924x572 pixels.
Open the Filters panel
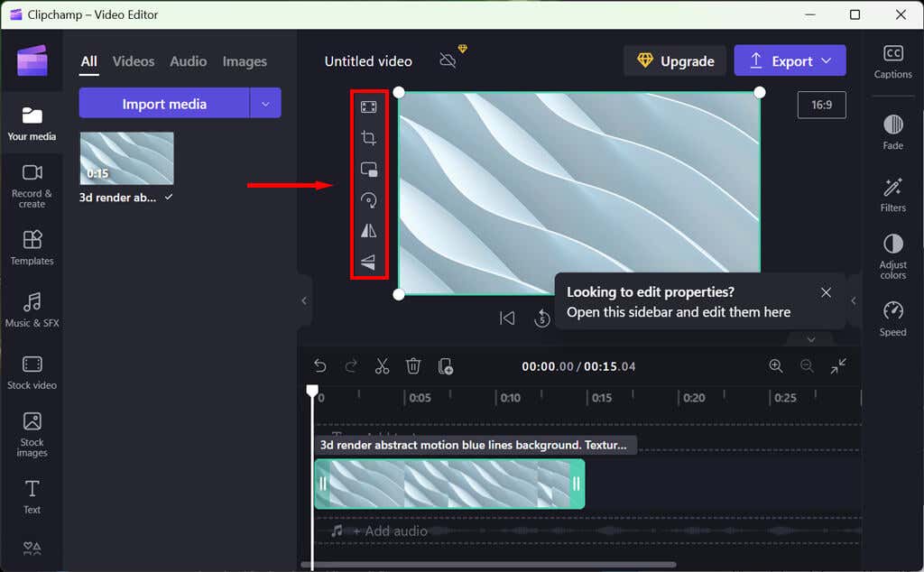click(x=892, y=194)
